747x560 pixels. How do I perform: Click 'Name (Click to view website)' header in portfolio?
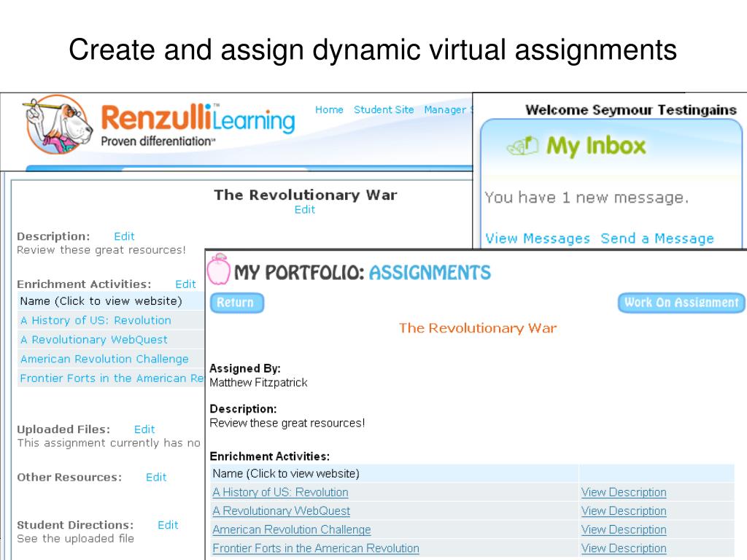click(286, 474)
